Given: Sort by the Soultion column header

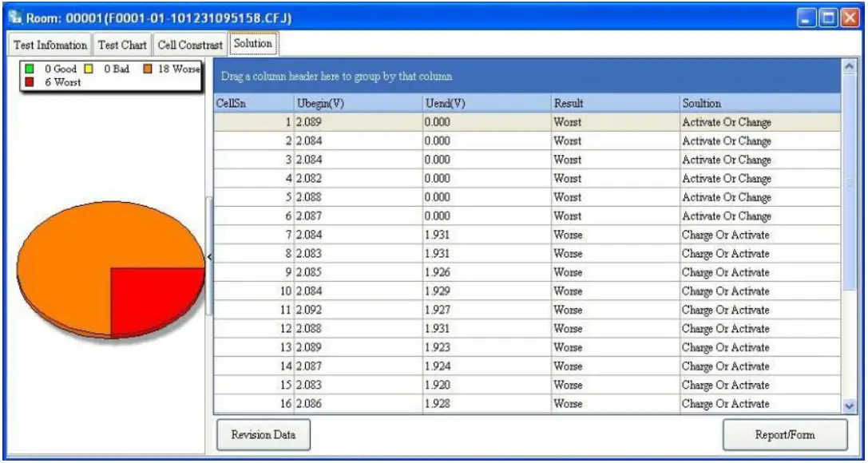Looking at the screenshot, I should click(x=760, y=104).
